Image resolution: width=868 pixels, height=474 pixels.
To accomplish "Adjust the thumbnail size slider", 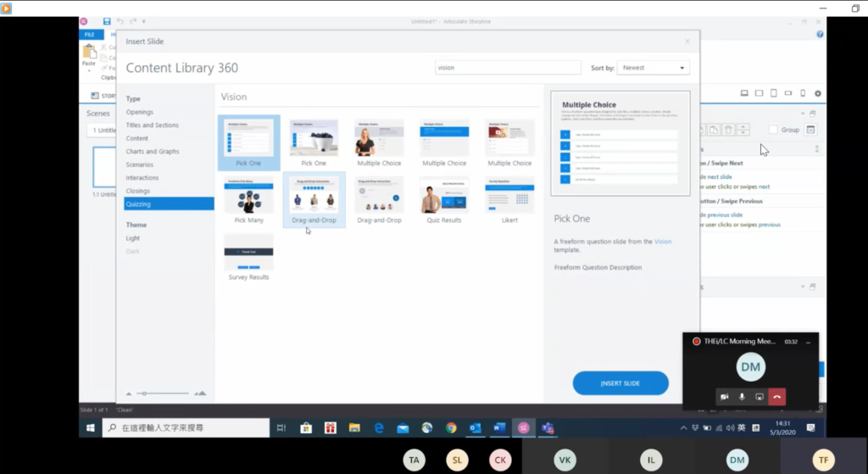I will [x=145, y=393].
